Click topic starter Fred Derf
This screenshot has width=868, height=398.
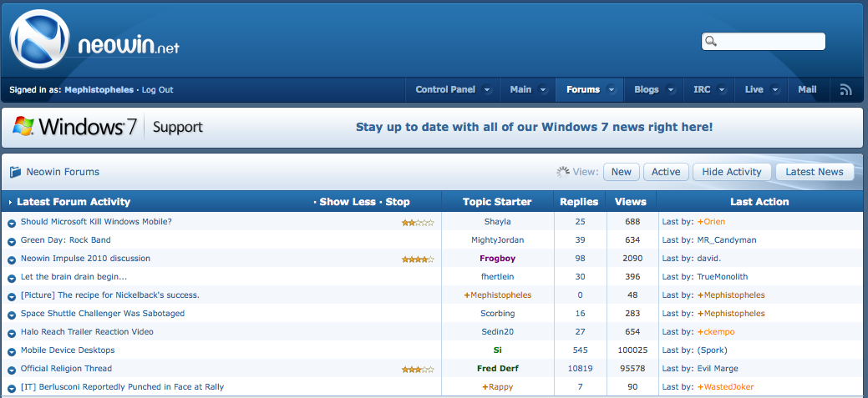pyautogui.click(x=498, y=369)
